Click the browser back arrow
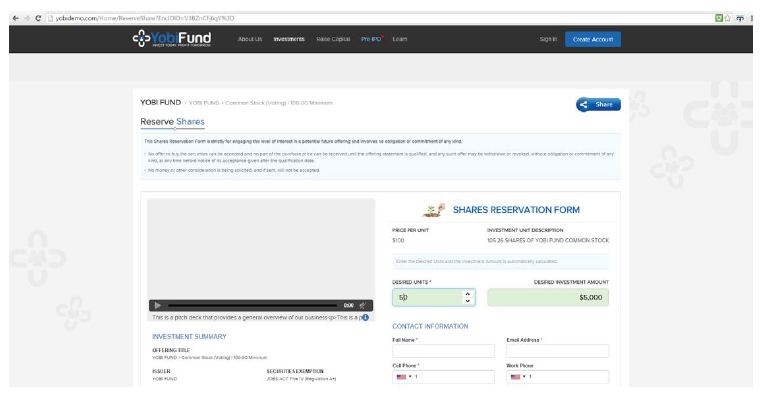The width and height of the screenshot is (764, 401). pyautogui.click(x=7, y=18)
